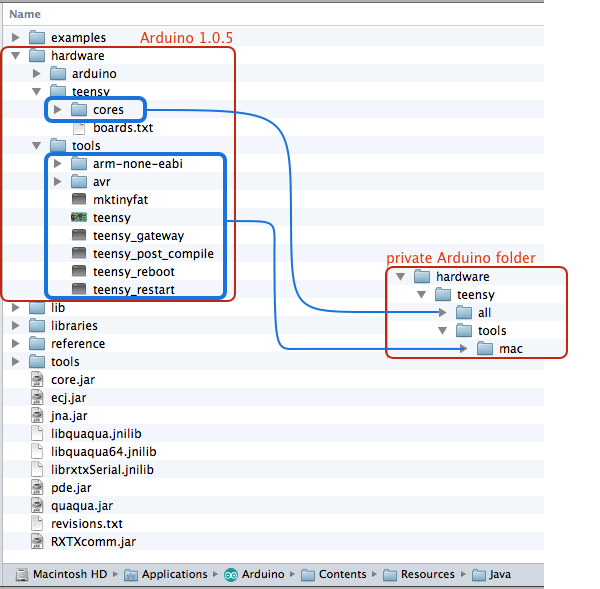The width and height of the screenshot is (600, 589).
Task: Select the boards.txt document icon
Action: (x=80, y=127)
